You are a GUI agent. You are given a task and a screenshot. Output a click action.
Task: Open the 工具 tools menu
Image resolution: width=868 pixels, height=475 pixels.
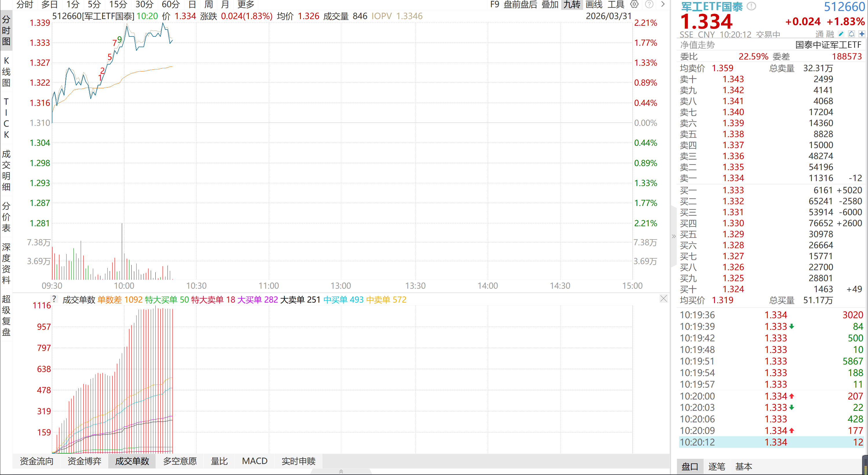617,5
